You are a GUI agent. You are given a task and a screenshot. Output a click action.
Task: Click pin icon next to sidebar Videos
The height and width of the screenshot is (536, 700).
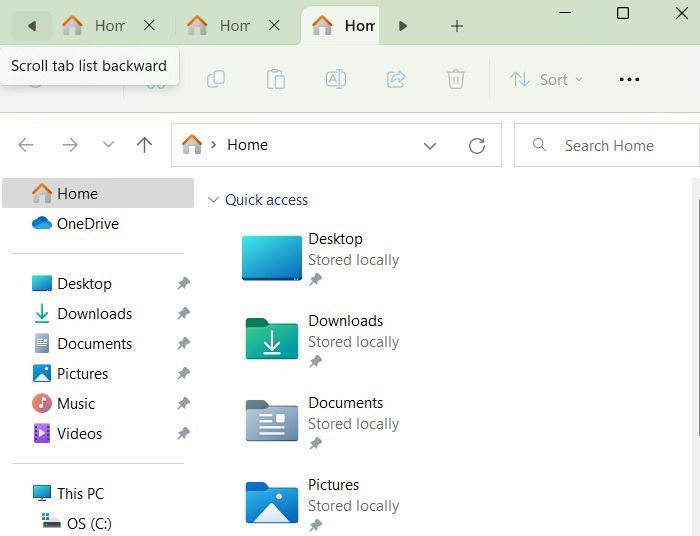(x=183, y=433)
